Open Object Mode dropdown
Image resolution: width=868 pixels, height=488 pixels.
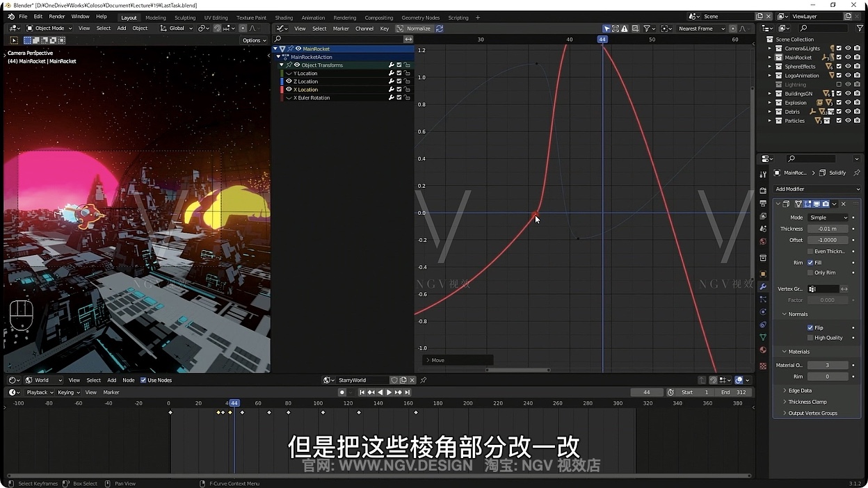point(49,28)
